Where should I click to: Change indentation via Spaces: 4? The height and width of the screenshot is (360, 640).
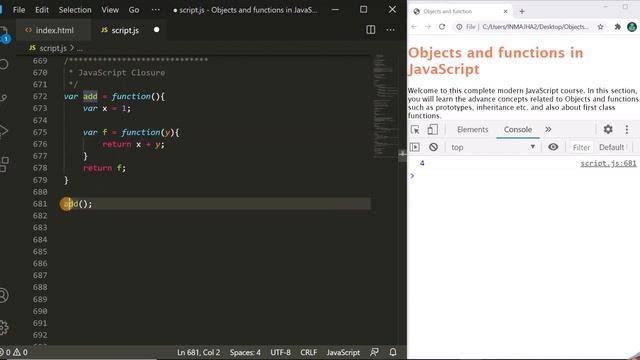pos(245,352)
